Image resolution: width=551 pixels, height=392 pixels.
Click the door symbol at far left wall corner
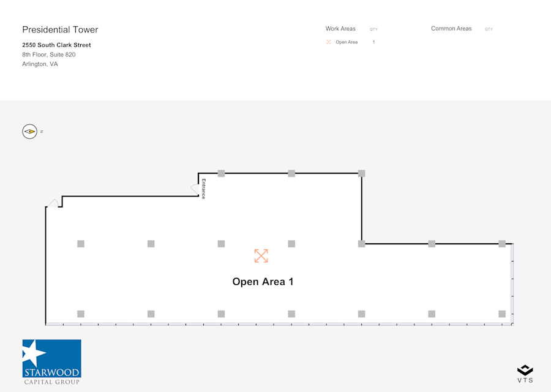(x=53, y=203)
